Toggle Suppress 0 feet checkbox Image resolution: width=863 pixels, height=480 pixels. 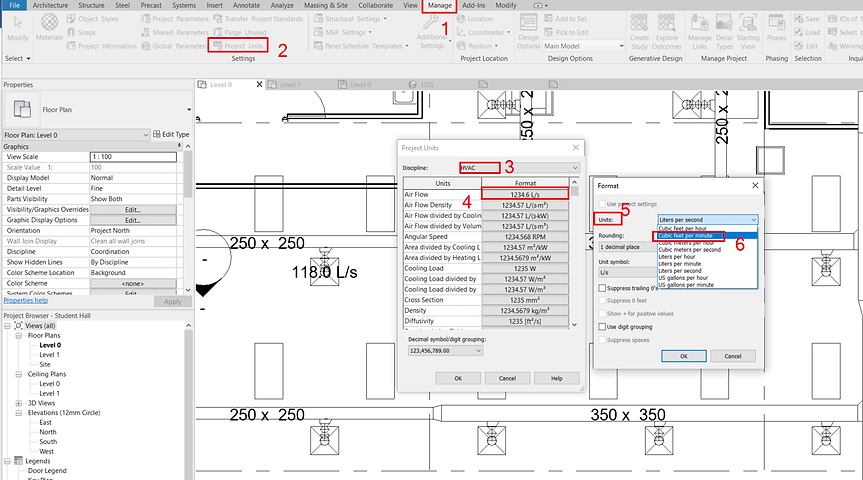(602, 301)
